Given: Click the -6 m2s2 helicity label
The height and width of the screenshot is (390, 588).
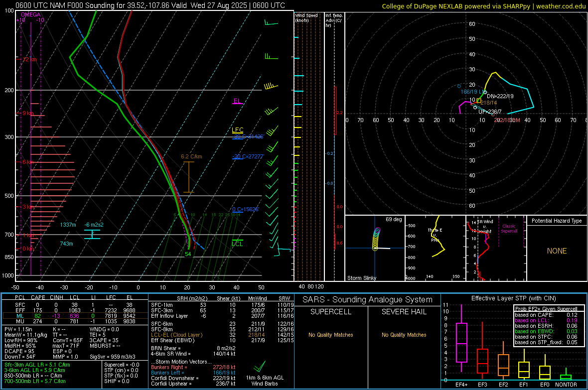Looking at the screenshot, I should click(94, 225).
